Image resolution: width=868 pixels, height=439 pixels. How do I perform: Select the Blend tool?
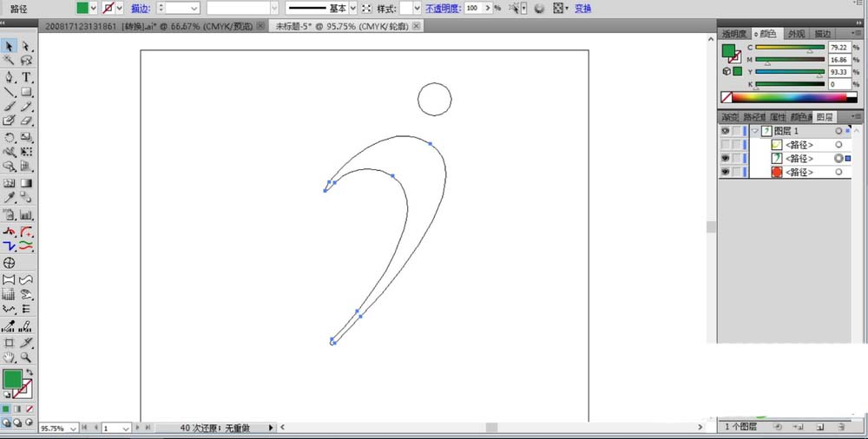click(25, 197)
